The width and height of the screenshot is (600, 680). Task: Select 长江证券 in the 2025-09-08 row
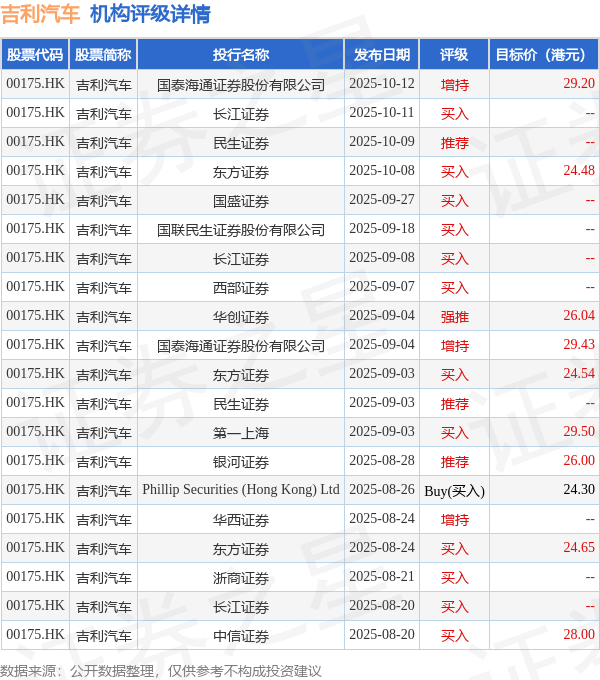coord(241,259)
